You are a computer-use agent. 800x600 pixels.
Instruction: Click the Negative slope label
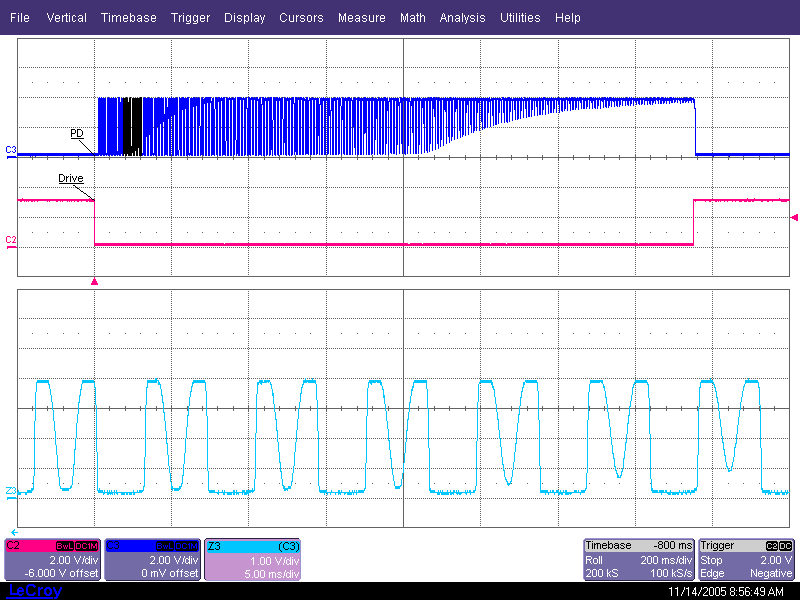[771, 573]
